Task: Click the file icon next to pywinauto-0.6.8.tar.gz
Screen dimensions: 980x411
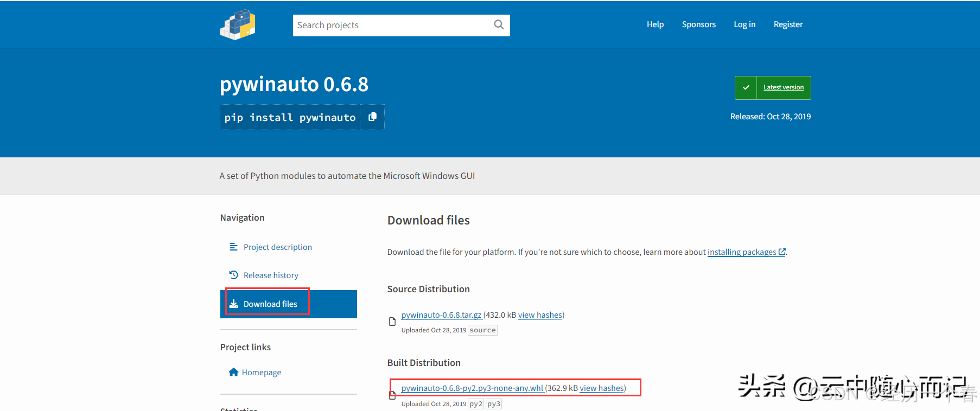Action: click(x=392, y=322)
